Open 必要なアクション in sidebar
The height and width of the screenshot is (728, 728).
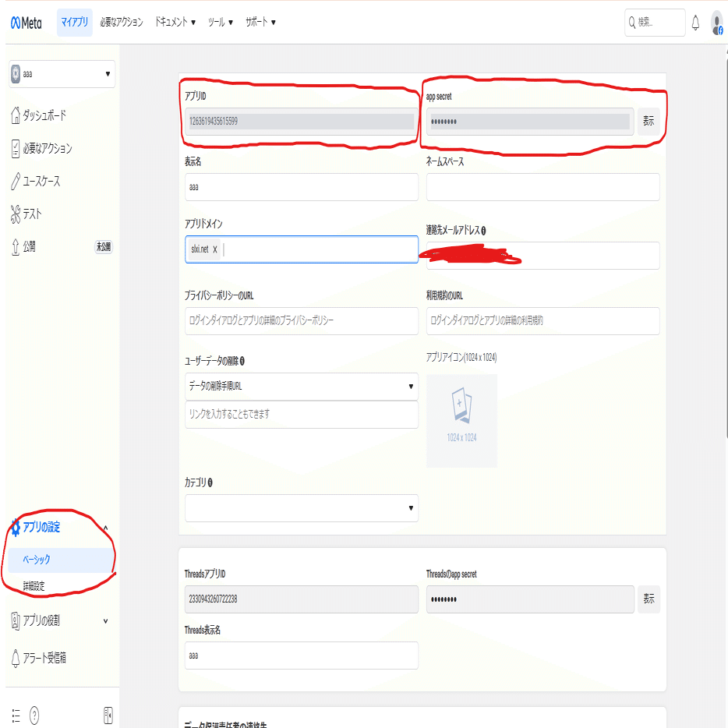tap(48, 149)
